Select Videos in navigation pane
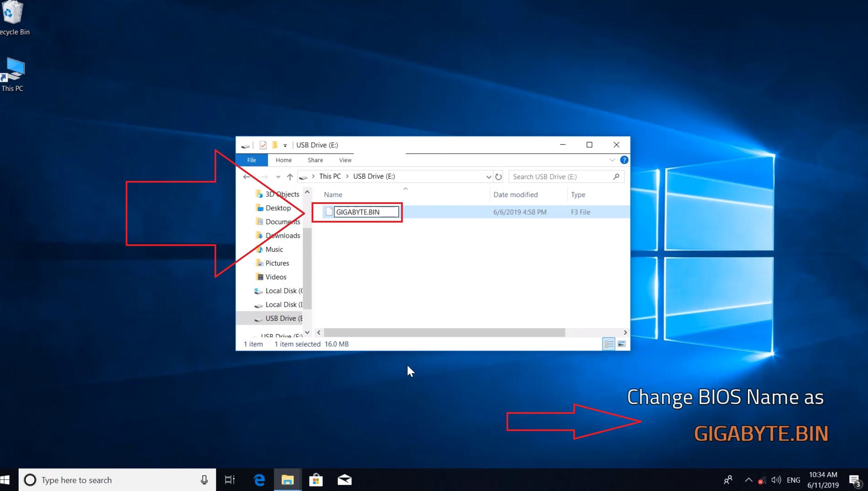Viewport: 868px width, 491px height. click(271, 277)
